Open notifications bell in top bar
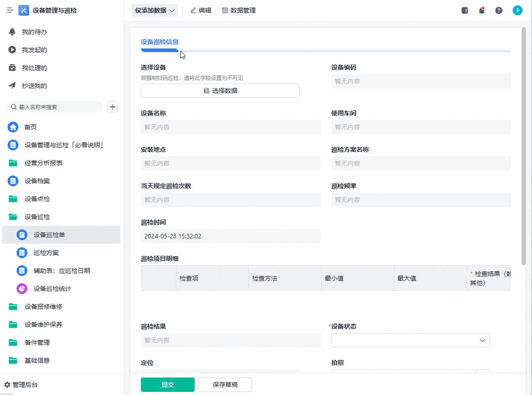The height and width of the screenshot is (395, 532). coord(482,10)
